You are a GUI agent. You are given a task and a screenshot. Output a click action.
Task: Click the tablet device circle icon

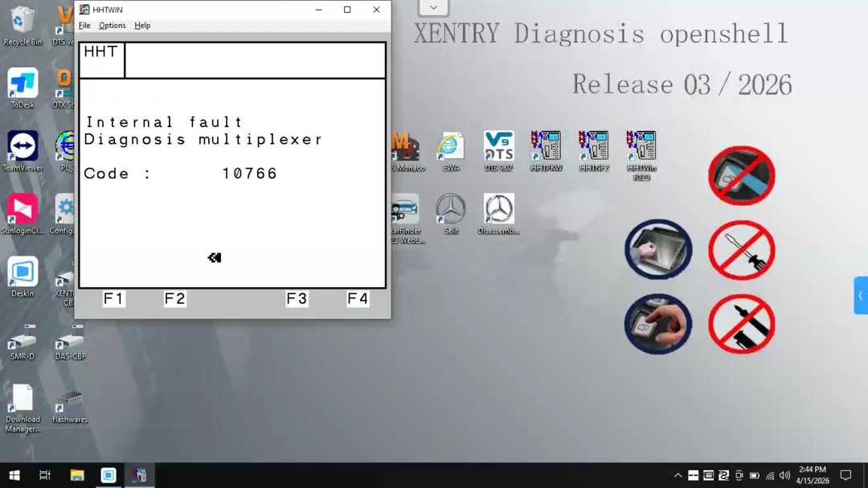pos(658,249)
